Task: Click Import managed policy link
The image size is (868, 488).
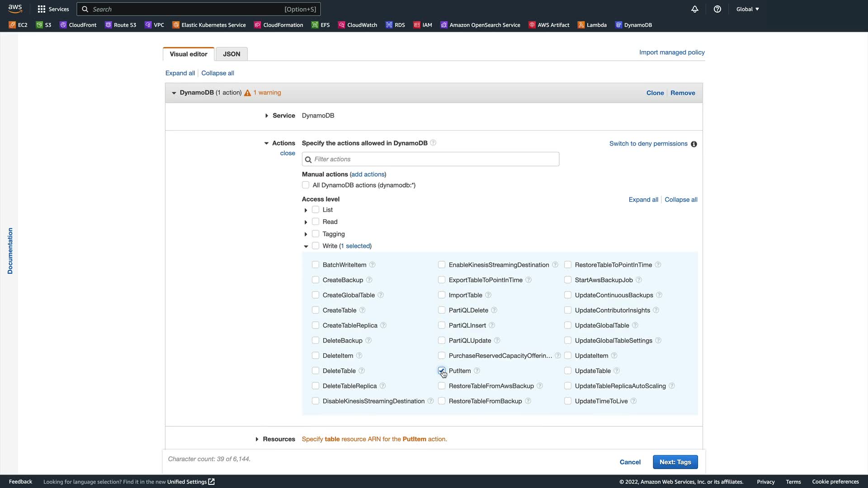Action: (x=672, y=52)
